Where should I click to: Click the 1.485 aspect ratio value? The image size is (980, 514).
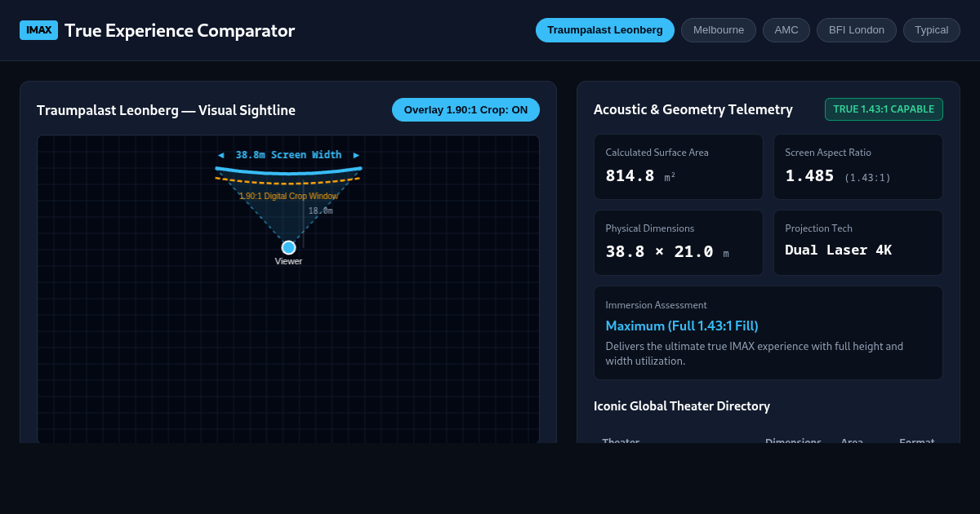click(809, 175)
